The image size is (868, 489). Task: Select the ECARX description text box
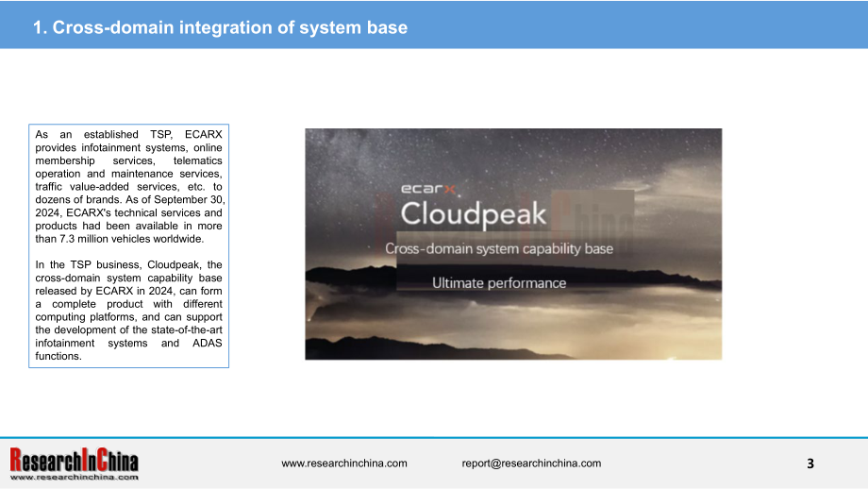pos(129,245)
